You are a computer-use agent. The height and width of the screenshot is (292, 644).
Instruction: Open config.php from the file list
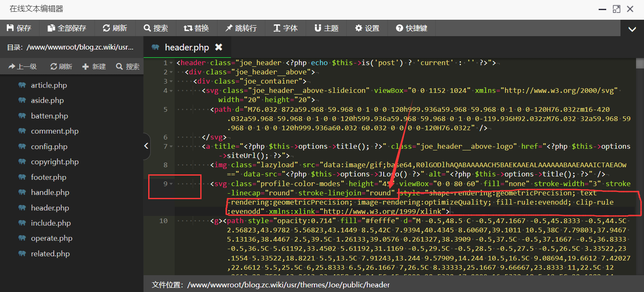[49, 147]
